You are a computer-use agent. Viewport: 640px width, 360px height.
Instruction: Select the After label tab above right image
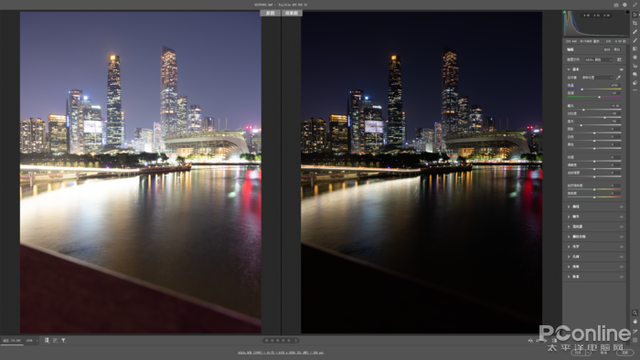(292, 13)
